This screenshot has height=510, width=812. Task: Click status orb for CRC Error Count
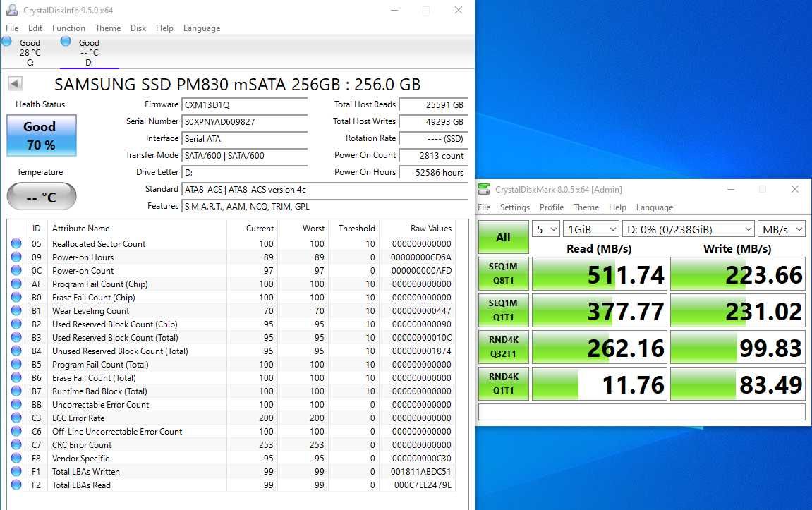(16, 445)
